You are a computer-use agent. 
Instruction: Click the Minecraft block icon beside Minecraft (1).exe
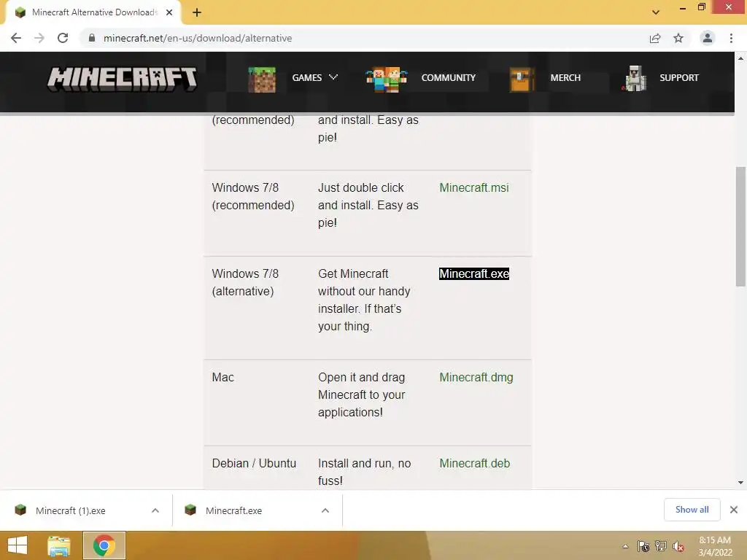pyautogui.click(x=20, y=510)
